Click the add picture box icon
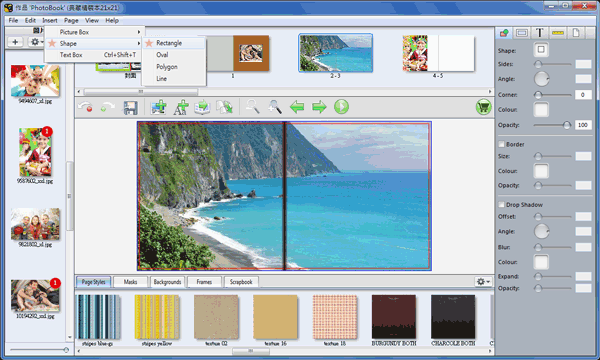Image resolution: width=600 pixels, height=360 pixels. 158,107
